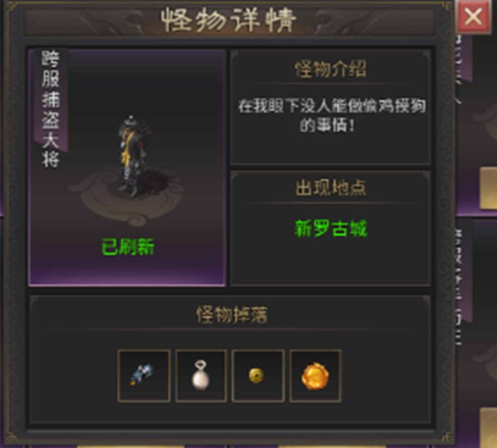The width and height of the screenshot is (497, 448).
Task: Click the purple monster portrait panel background
Action: [127, 167]
